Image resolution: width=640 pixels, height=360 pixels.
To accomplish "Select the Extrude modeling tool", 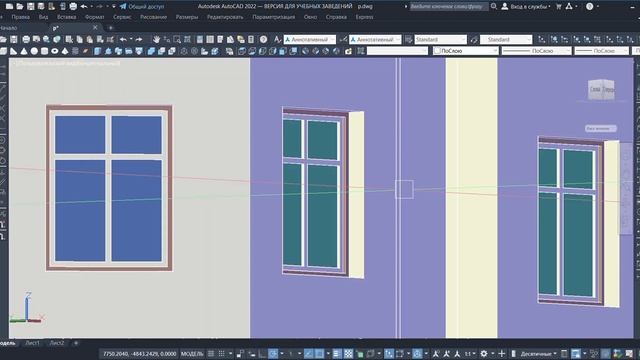I will click(x=98, y=51).
